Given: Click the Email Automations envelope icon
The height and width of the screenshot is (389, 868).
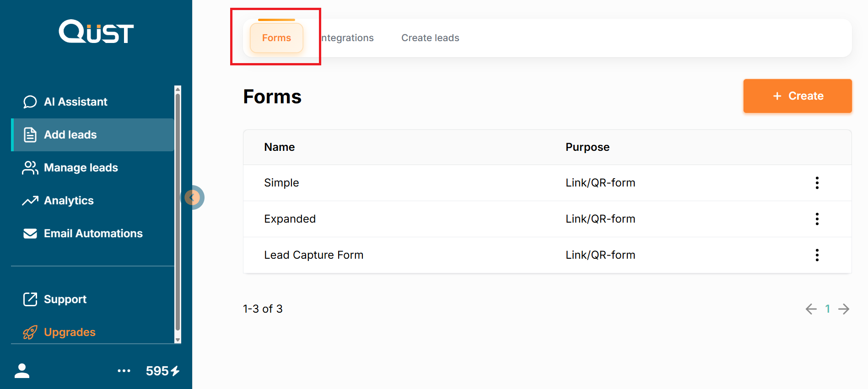Looking at the screenshot, I should click(30, 234).
